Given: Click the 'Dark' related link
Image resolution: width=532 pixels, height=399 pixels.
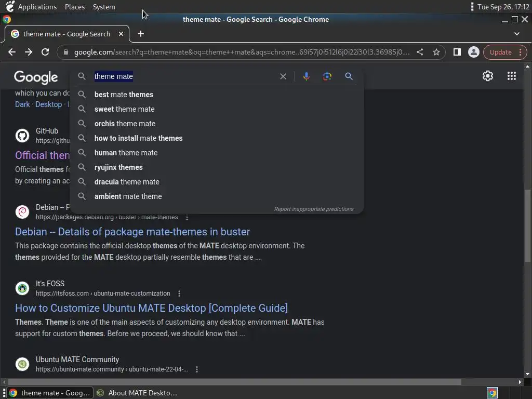Looking at the screenshot, I should (22, 104).
